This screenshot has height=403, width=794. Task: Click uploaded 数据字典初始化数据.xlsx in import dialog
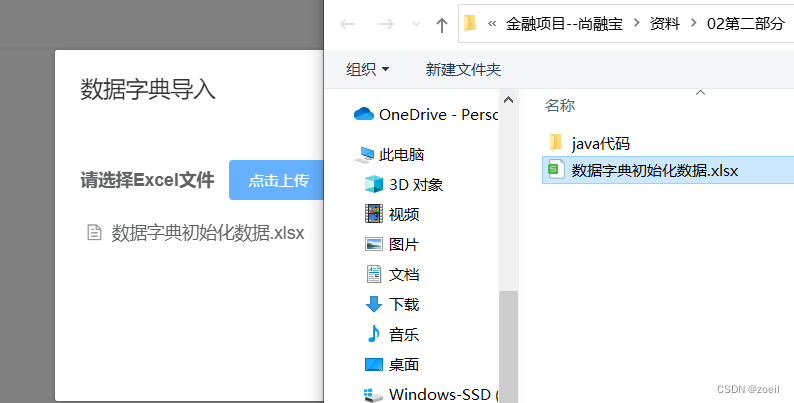[x=208, y=233]
